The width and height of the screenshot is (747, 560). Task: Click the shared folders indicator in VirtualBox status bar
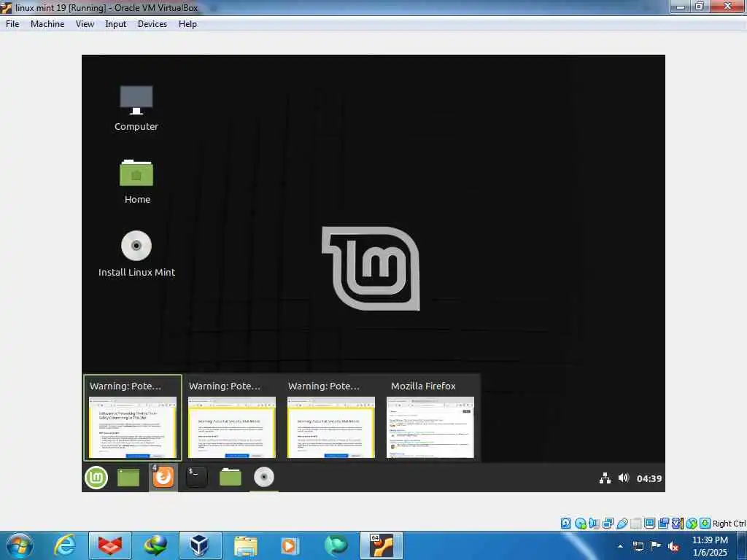(x=635, y=524)
